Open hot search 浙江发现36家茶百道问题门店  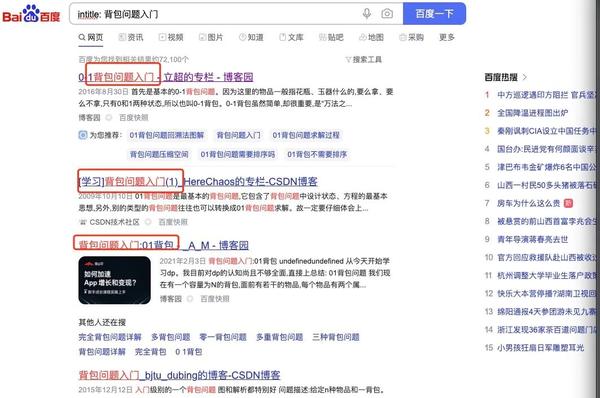click(x=546, y=329)
